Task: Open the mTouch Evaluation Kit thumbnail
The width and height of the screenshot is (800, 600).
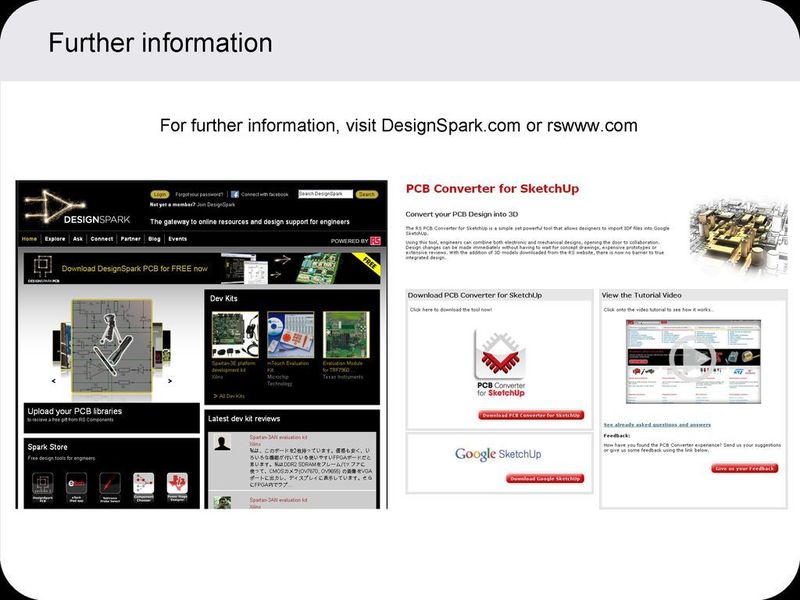Action: click(290, 335)
